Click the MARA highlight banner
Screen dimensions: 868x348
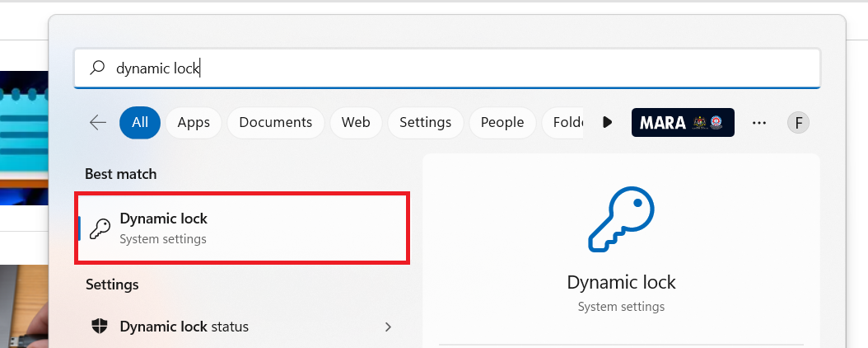683,122
